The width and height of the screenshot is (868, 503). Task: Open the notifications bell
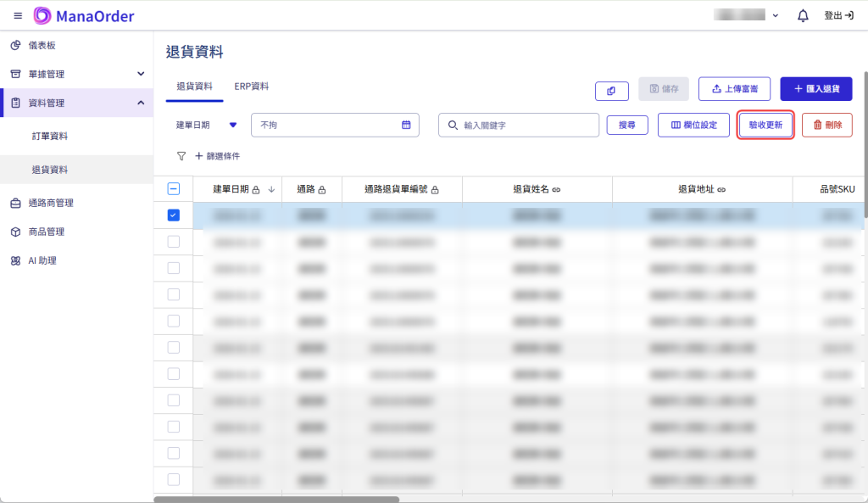(803, 15)
